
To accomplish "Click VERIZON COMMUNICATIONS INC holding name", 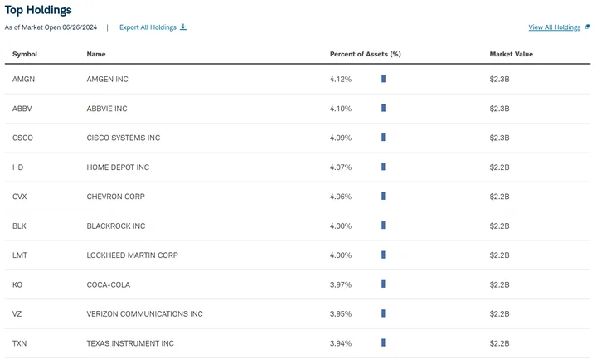I will coord(144,314).
